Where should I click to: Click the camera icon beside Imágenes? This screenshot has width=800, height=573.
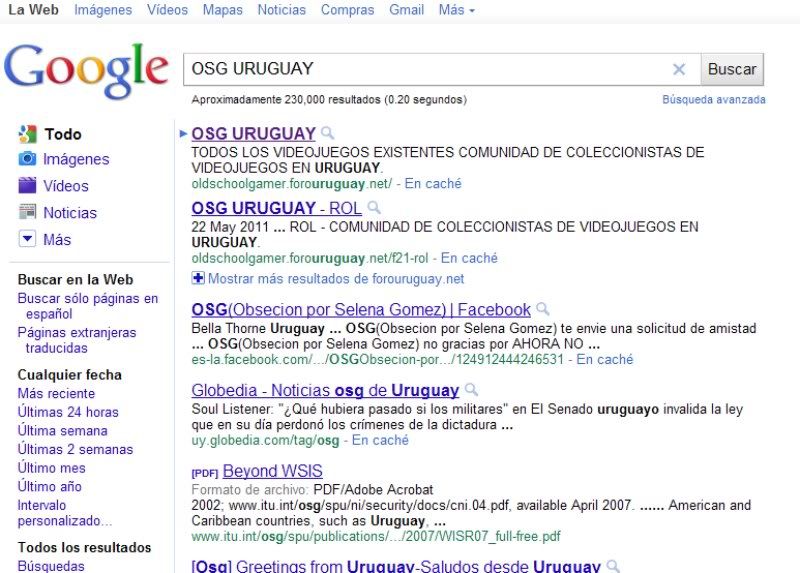click(28, 159)
